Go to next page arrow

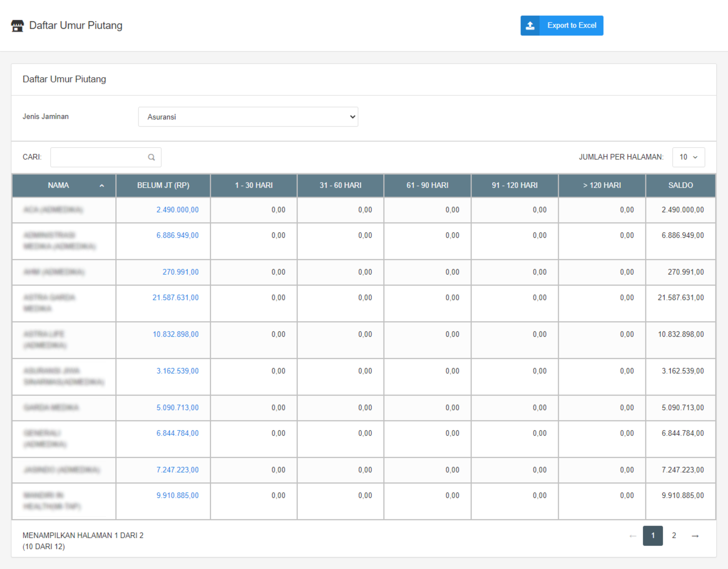[x=695, y=536]
